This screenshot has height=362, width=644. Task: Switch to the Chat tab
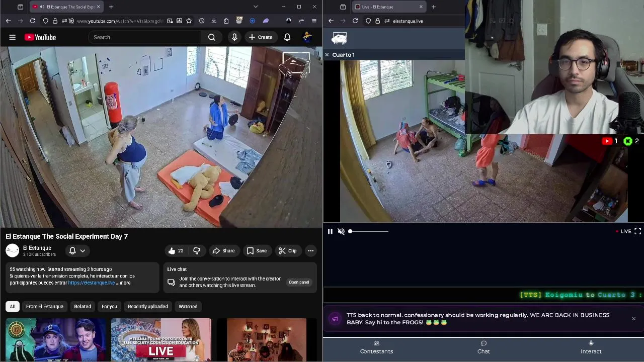[484, 347]
